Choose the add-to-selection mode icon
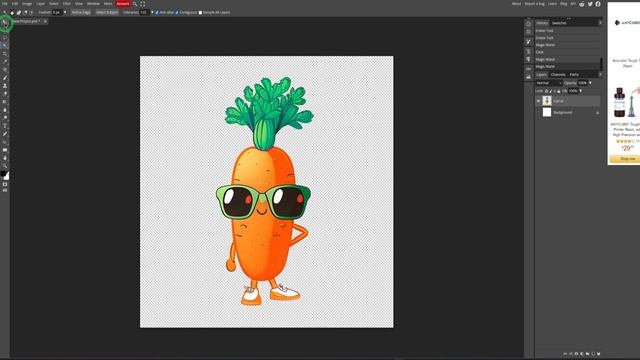Screen dimensions: 640x360 click(19, 13)
